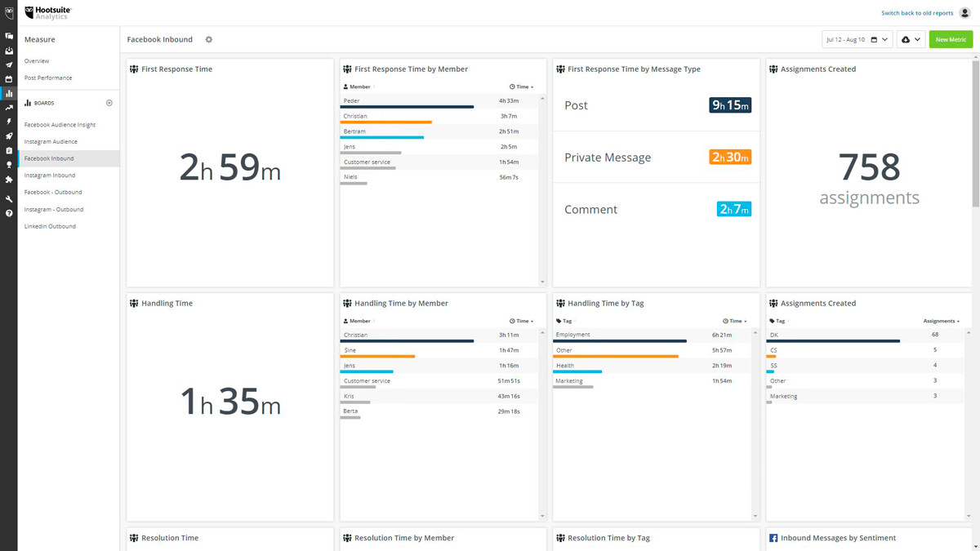980x551 pixels.
Task: Click the 1h 35m handling time value
Action: 230,402
